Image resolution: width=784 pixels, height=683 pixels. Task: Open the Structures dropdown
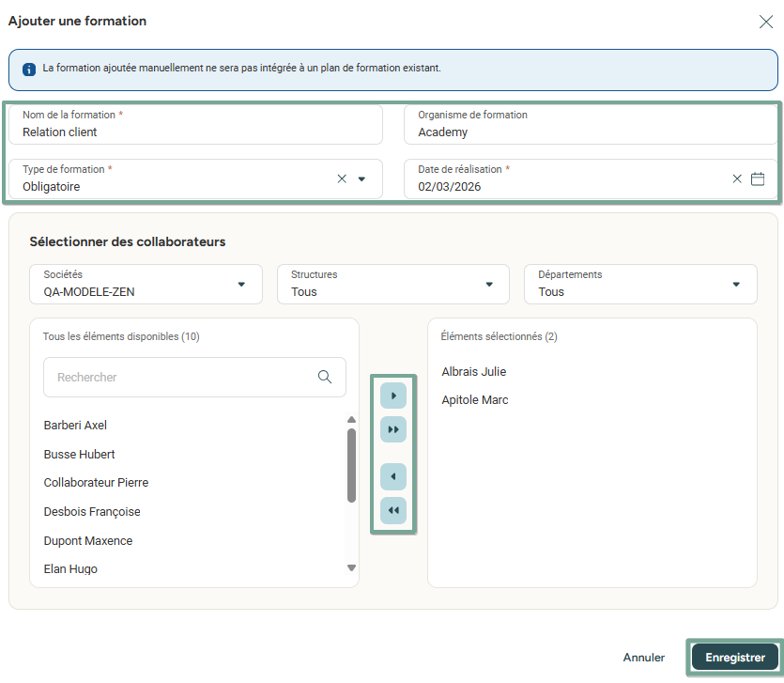[488, 284]
